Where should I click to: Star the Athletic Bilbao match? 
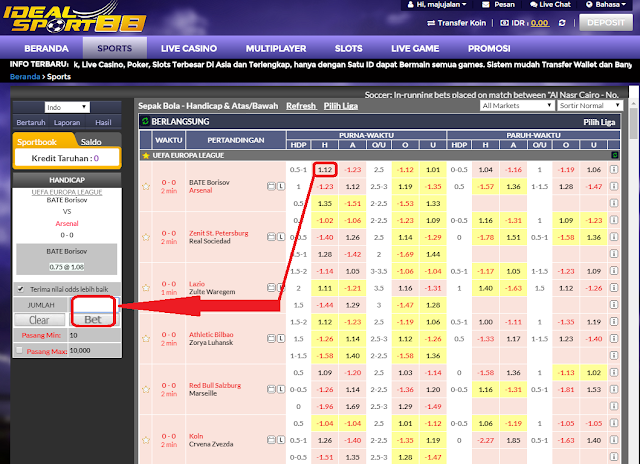(x=146, y=339)
